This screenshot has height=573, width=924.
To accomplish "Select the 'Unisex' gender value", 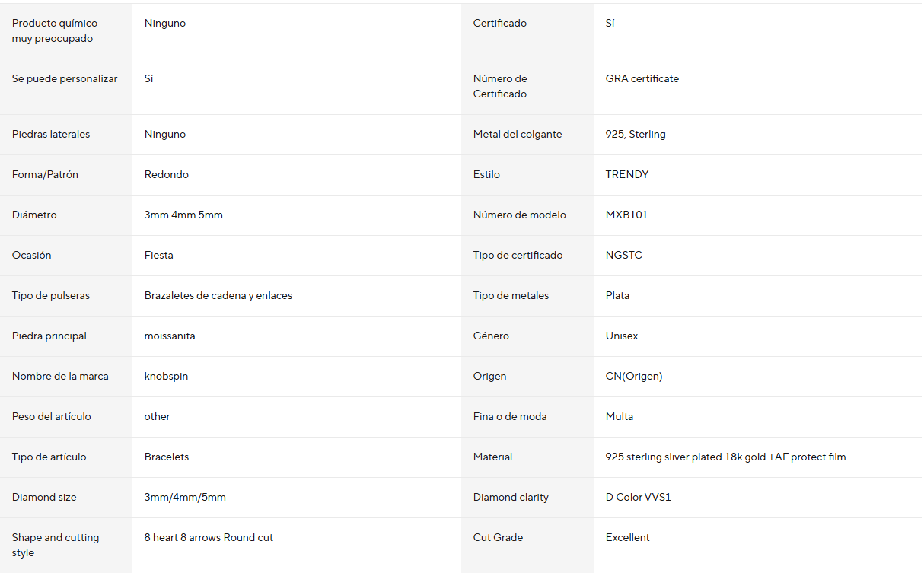I will [622, 336].
